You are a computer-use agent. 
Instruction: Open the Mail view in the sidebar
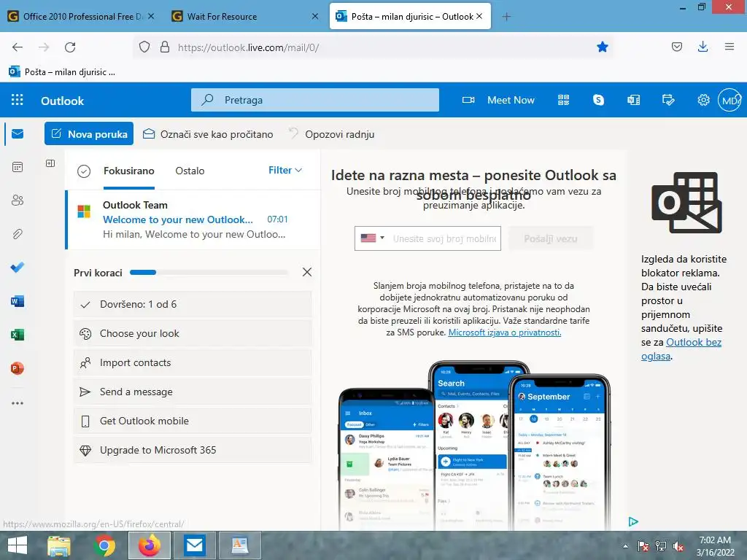point(18,133)
